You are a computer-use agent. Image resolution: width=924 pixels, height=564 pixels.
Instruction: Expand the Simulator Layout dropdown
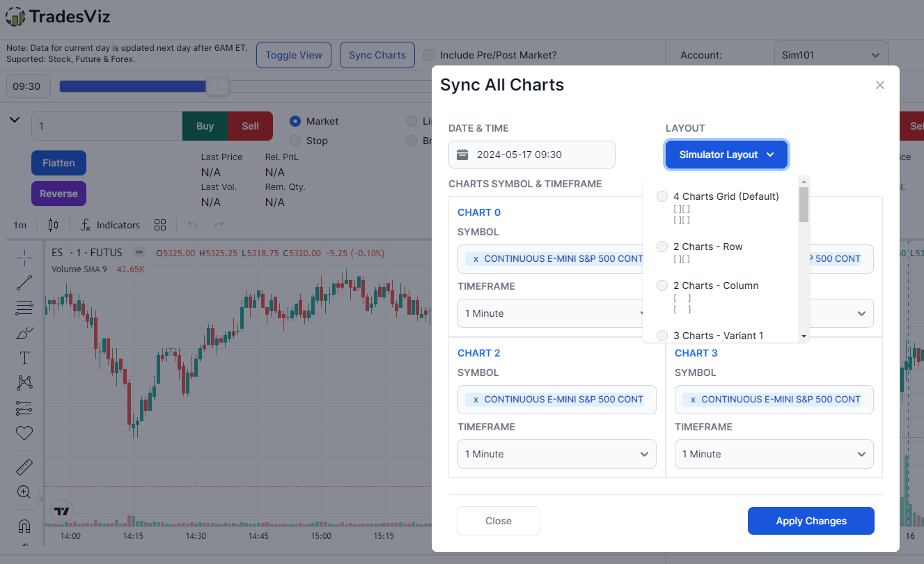(726, 155)
